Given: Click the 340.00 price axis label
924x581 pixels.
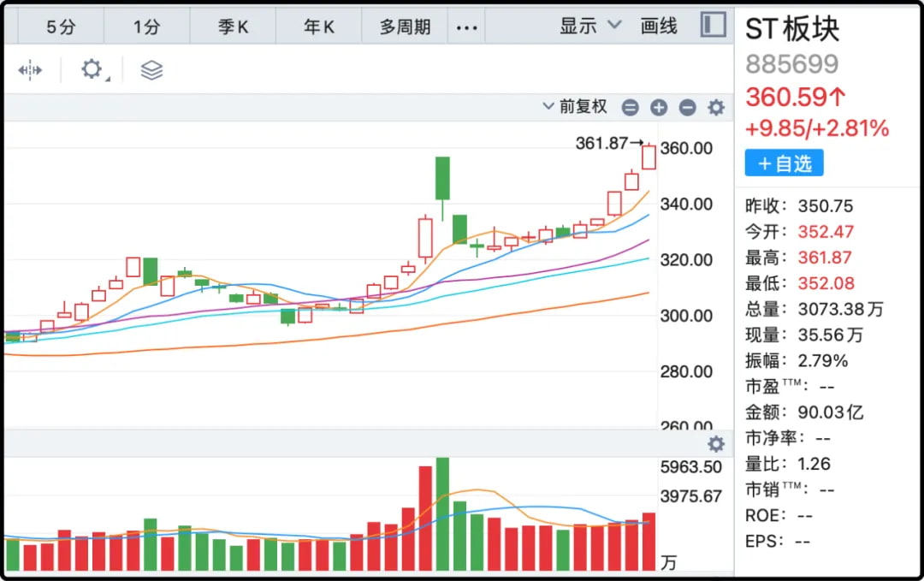Looking at the screenshot, I should pyautogui.click(x=686, y=204).
